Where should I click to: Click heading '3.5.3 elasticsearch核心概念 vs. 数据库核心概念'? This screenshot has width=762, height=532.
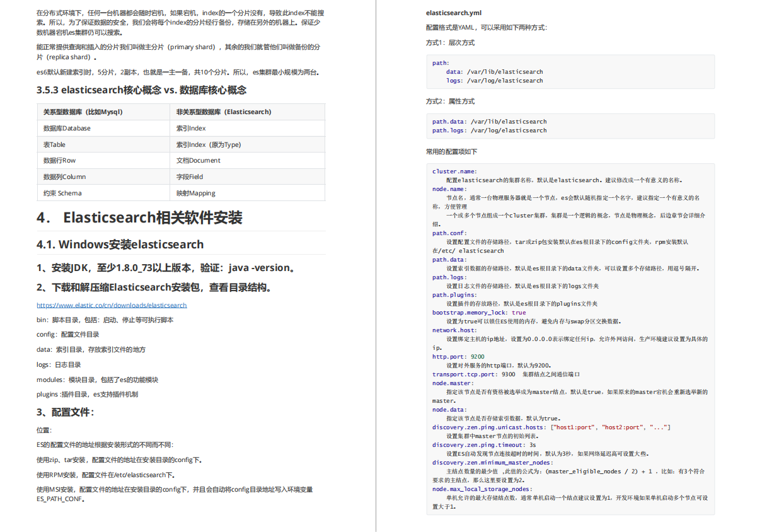(x=141, y=90)
